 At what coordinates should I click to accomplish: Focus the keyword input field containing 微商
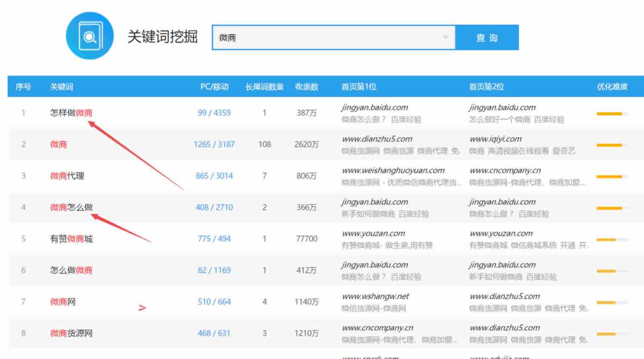pyautogui.click(x=328, y=38)
